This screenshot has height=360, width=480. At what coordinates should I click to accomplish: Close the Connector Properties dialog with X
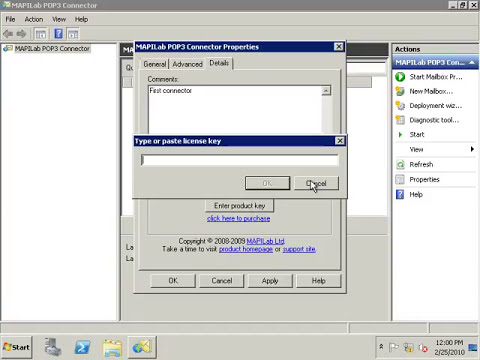pos(339,47)
